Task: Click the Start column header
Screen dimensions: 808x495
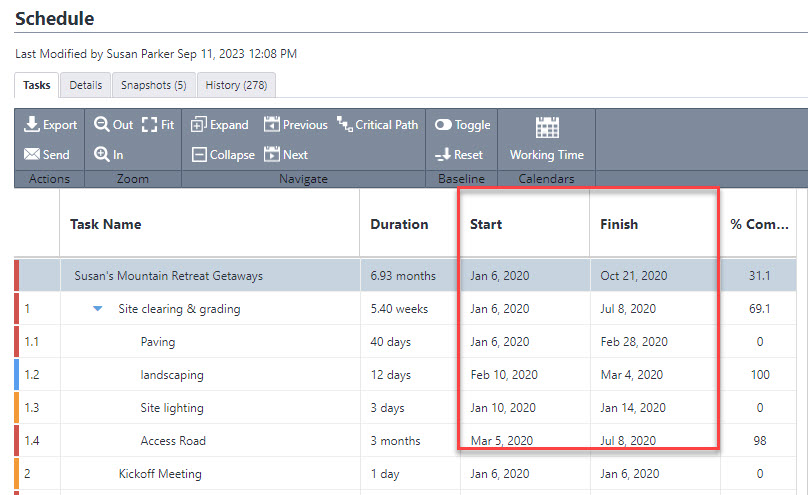Action: [x=486, y=224]
